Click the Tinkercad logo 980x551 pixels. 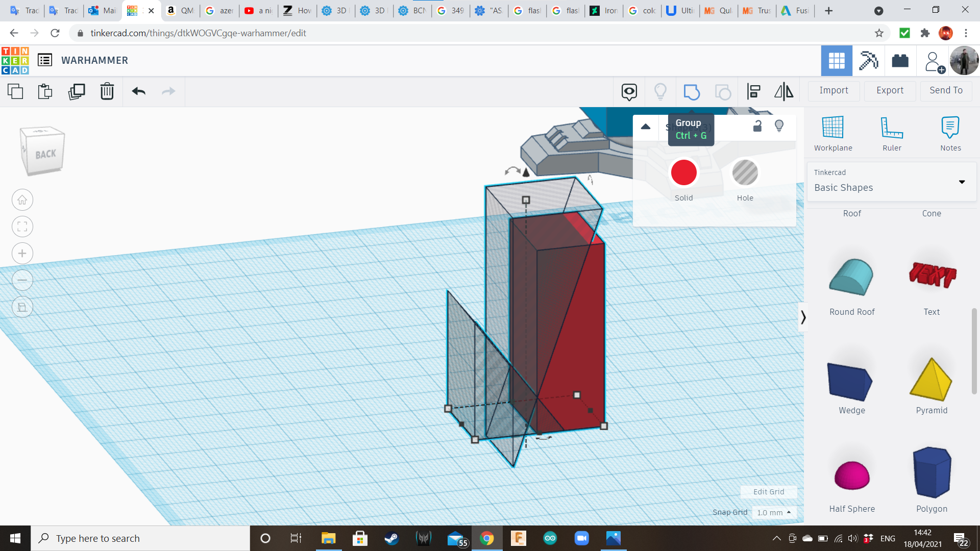15,60
